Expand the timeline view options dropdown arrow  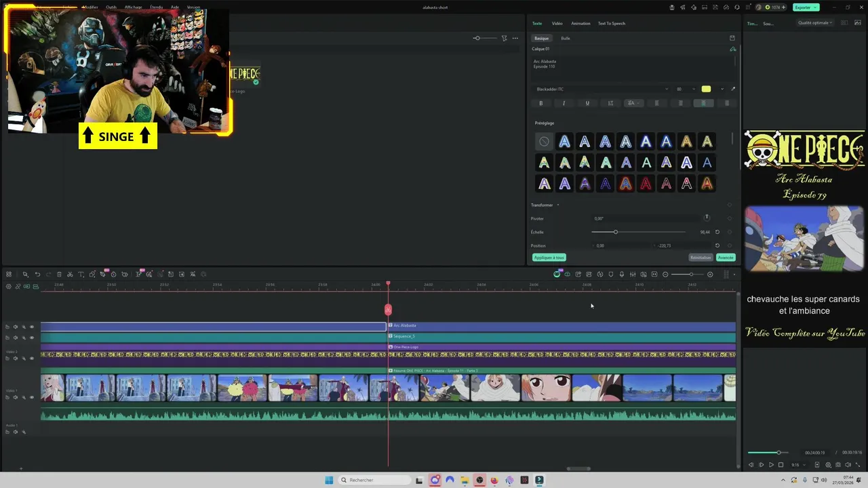734,274
